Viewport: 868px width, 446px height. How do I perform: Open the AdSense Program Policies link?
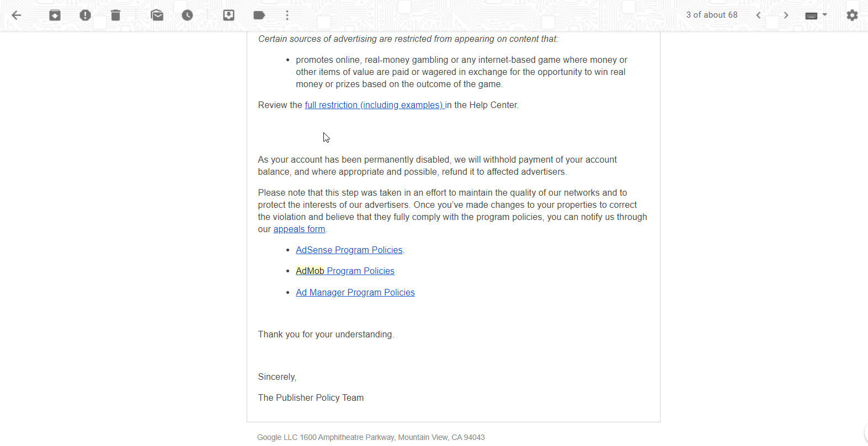coord(349,250)
